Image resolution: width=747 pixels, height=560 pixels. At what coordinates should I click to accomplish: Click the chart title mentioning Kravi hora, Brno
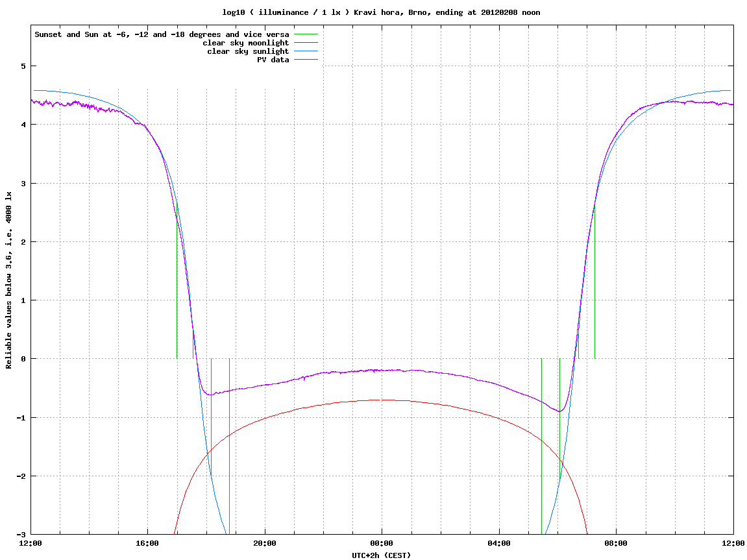381,12
